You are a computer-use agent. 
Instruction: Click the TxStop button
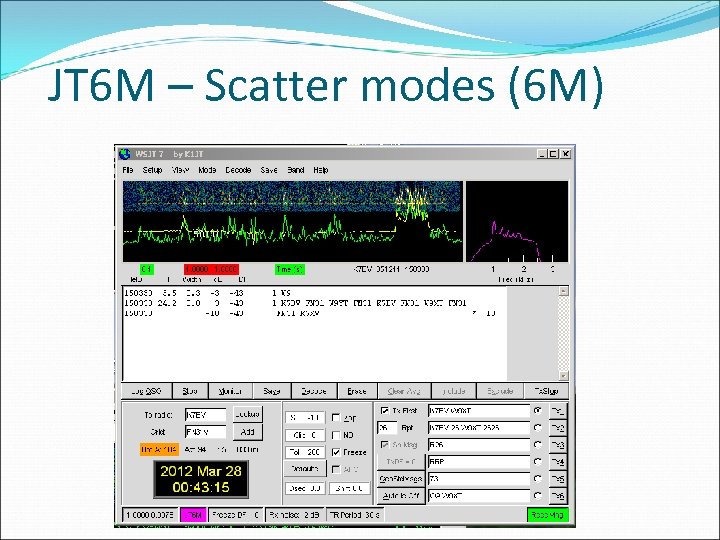tap(546, 391)
